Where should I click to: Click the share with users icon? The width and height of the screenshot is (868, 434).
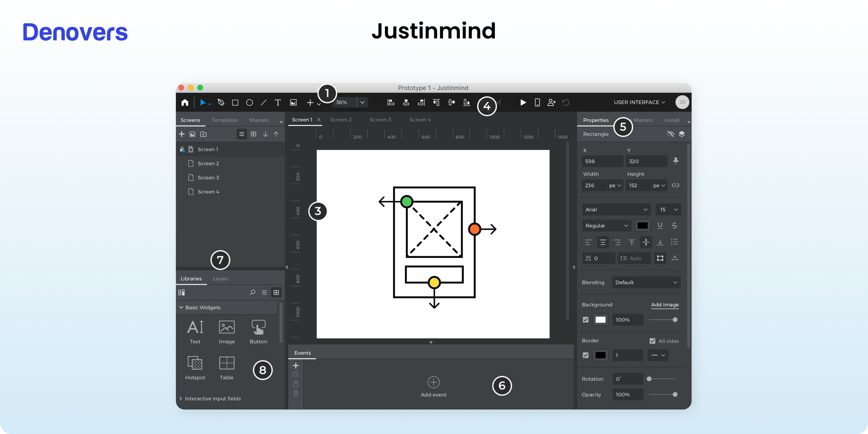552,102
